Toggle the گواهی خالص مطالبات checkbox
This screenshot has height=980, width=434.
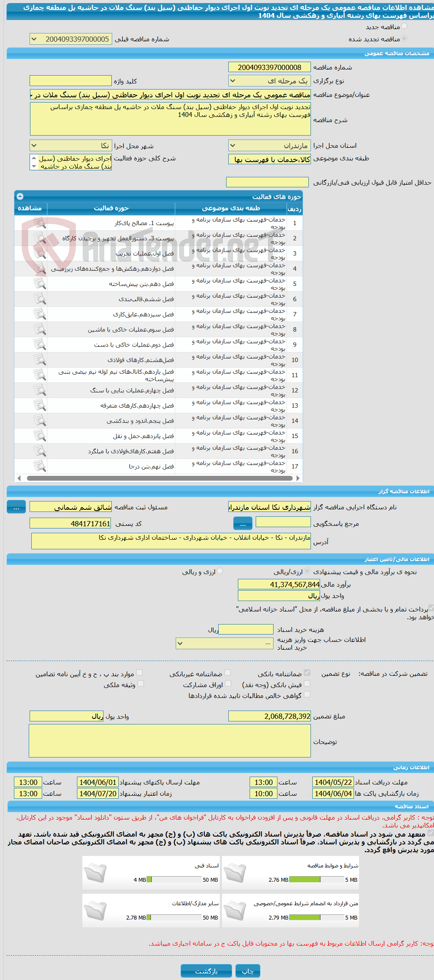307,694
